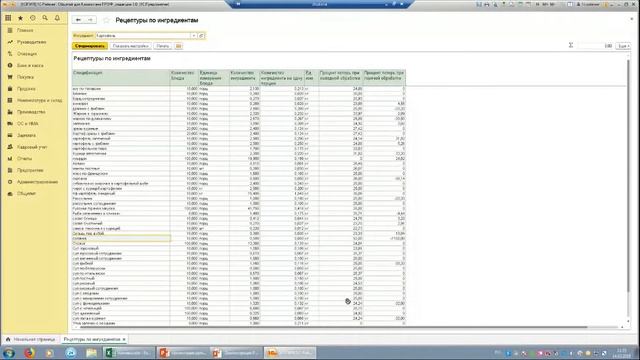The width and height of the screenshot is (640, 360).
Task: Click the report's horizontal scrollbar
Action: (334, 327)
